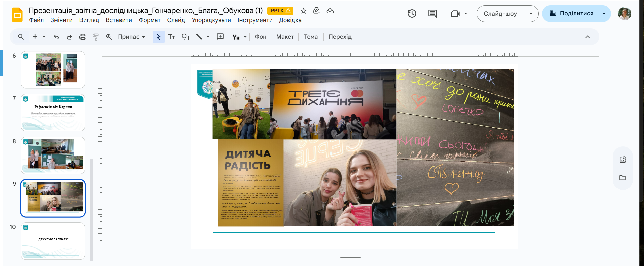Open the image search side panel icon
This screenshot has width=644, height=266.
623,160
